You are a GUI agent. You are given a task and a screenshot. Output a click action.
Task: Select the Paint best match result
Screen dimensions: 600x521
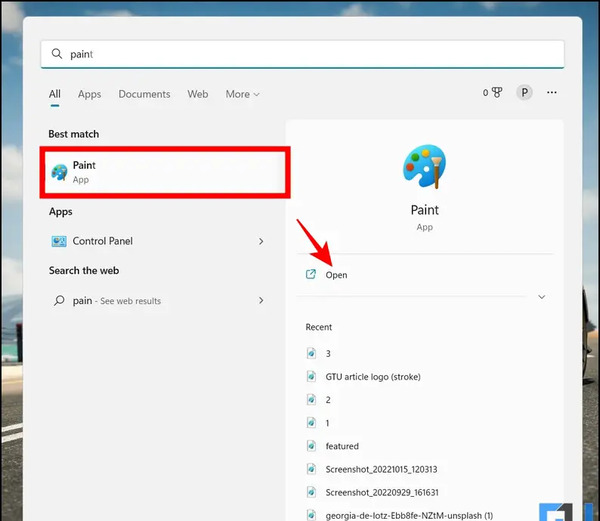165,172
